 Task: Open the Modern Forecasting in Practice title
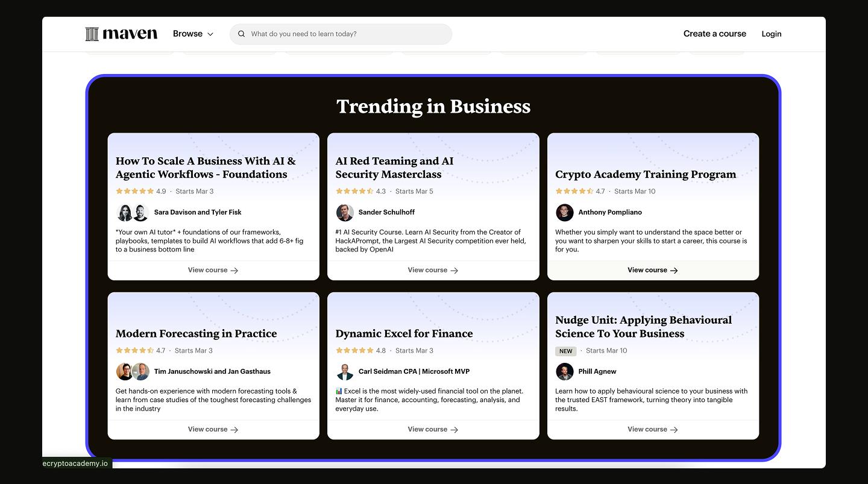196,333
